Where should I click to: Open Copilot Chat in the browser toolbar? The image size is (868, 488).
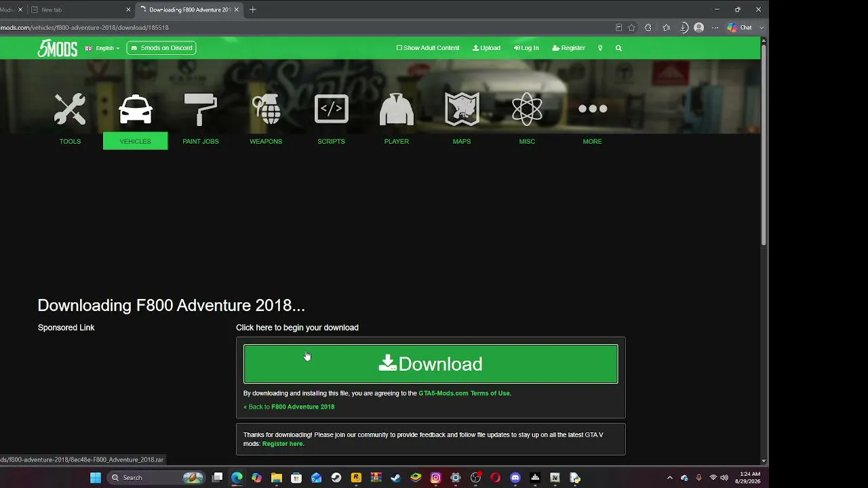739,28
